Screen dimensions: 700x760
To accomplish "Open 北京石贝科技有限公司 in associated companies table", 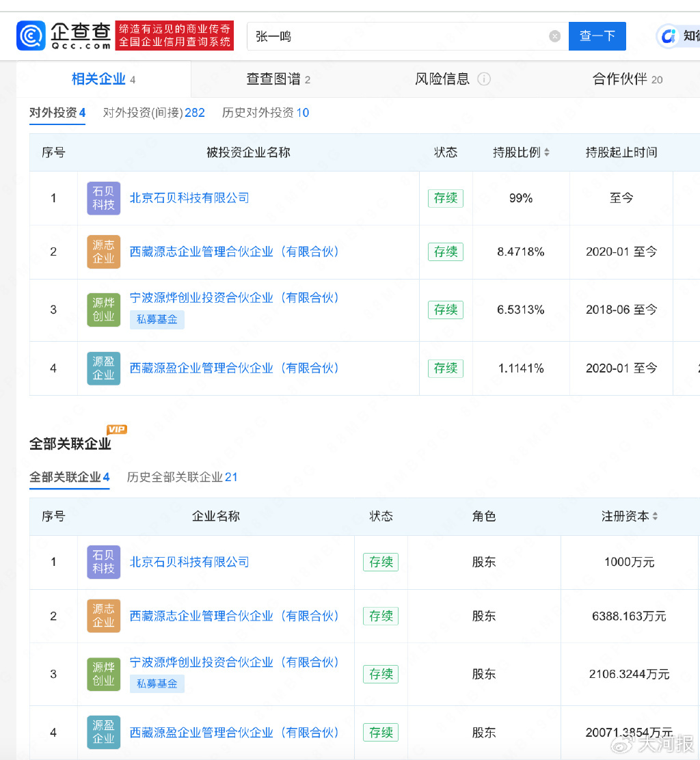I will coord(189,562).
